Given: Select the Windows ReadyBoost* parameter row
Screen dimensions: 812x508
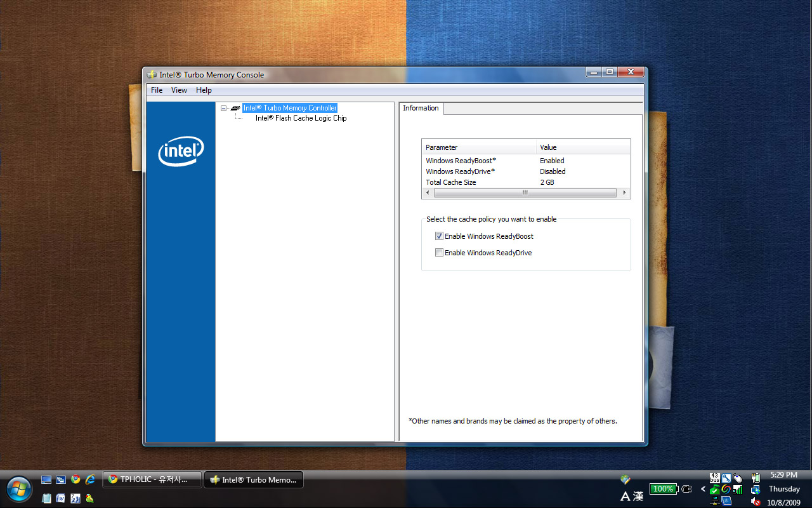Looking at the screenshot, I should coord(526,161).
